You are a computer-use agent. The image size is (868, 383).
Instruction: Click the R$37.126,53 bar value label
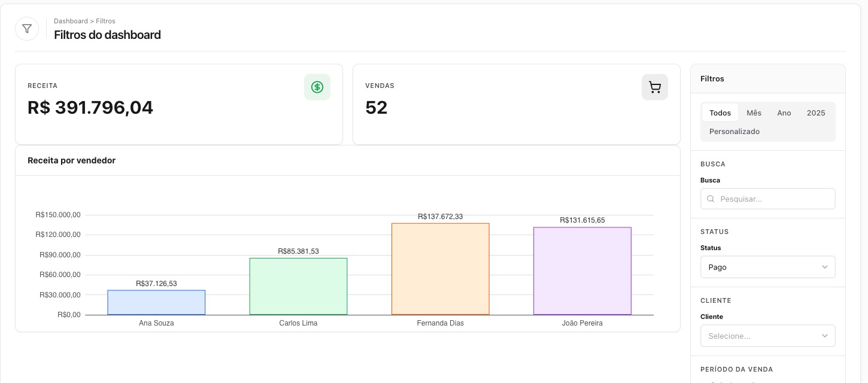[x=156, y=284]
